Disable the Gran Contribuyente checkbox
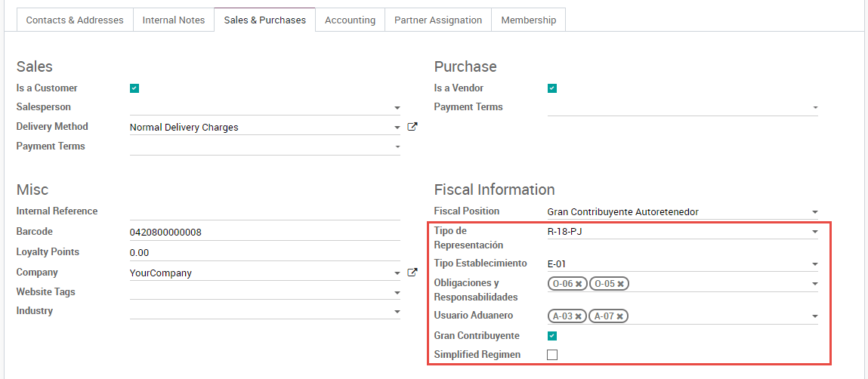868x379 pixels. point(552,336)
